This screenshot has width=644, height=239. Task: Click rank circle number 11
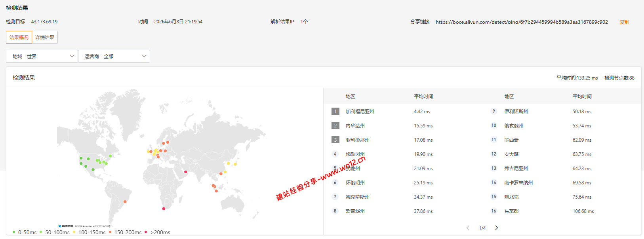[x=493, y=140]
